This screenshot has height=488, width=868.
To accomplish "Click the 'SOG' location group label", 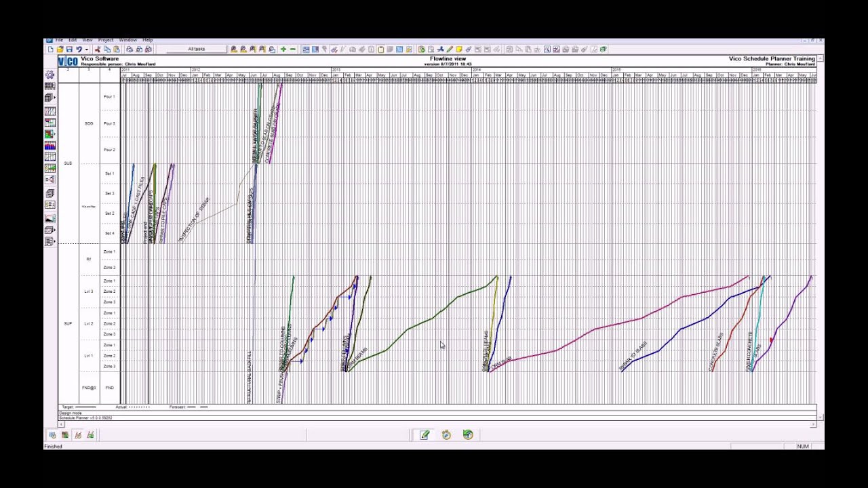I will 89,123.
